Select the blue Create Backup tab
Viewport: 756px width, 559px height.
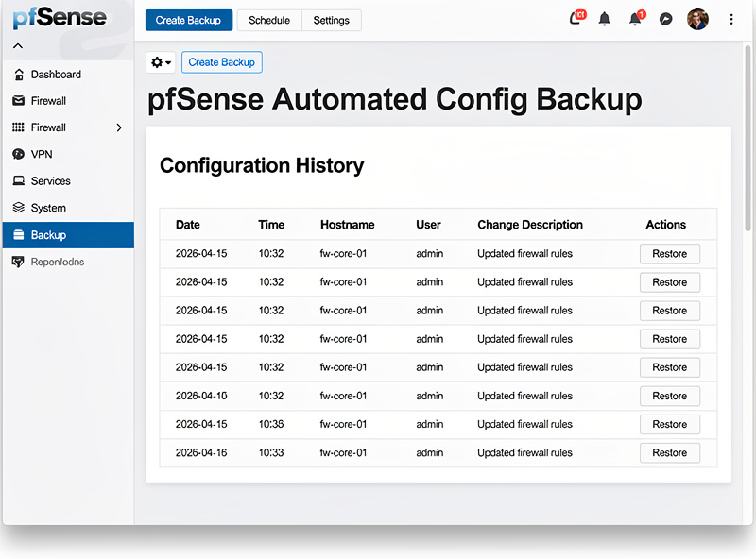click(x=188, y=20)
